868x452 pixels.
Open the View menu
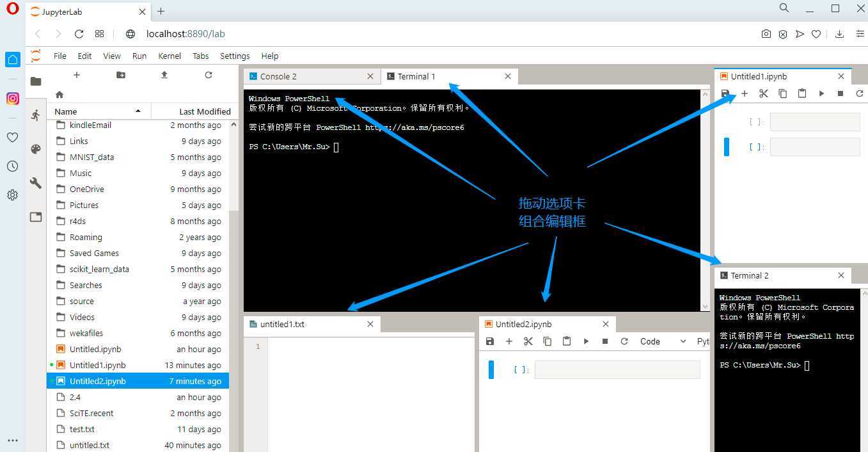tap(112, 56)
